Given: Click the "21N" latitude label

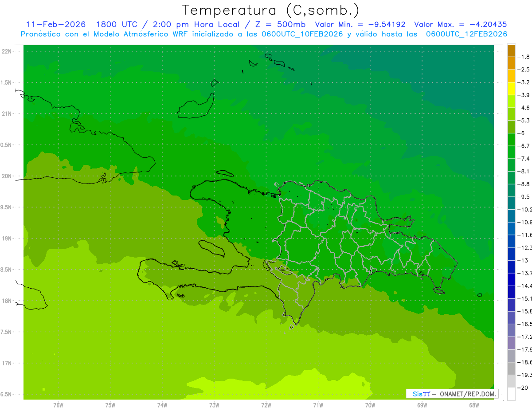Looking at the screenshot, I should click(7, 114).
